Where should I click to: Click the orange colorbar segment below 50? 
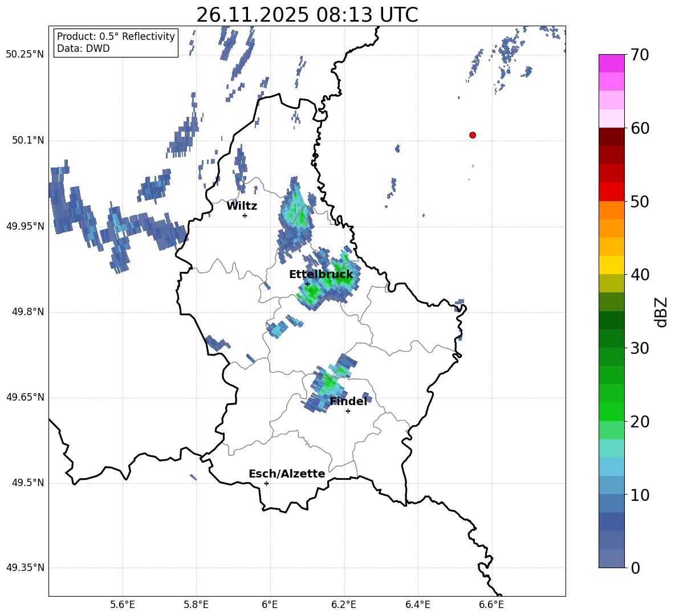[x=611, y=210]
